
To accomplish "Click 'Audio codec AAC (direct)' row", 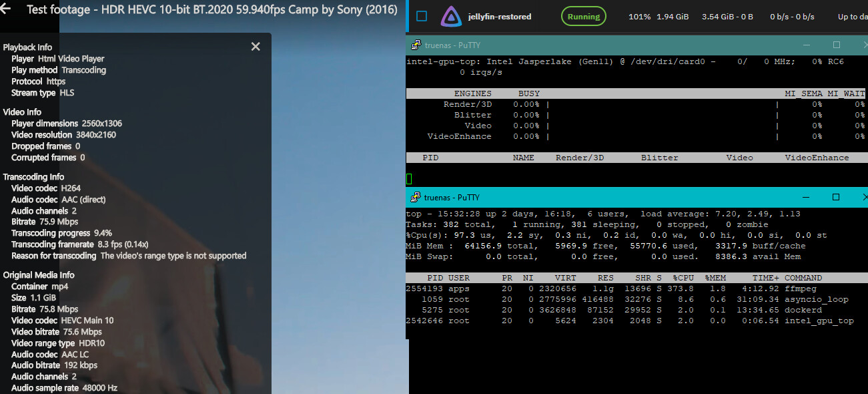I will (x=59, y=200).
